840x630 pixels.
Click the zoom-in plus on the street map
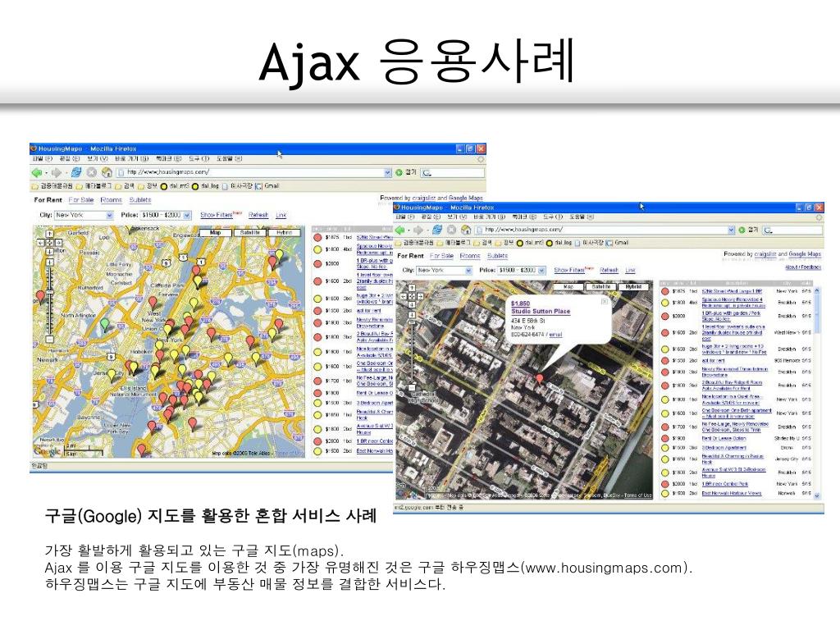click(49, 262)
